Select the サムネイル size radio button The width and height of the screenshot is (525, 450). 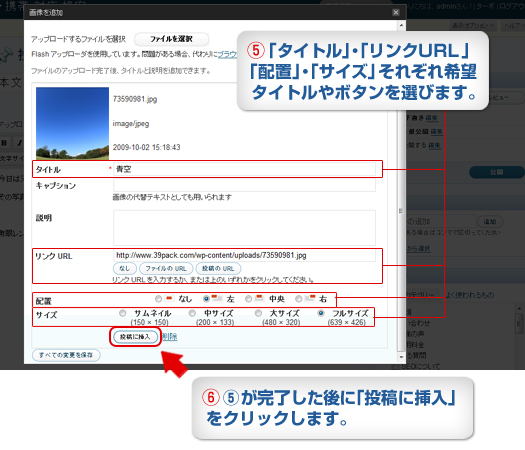(123, 313)
